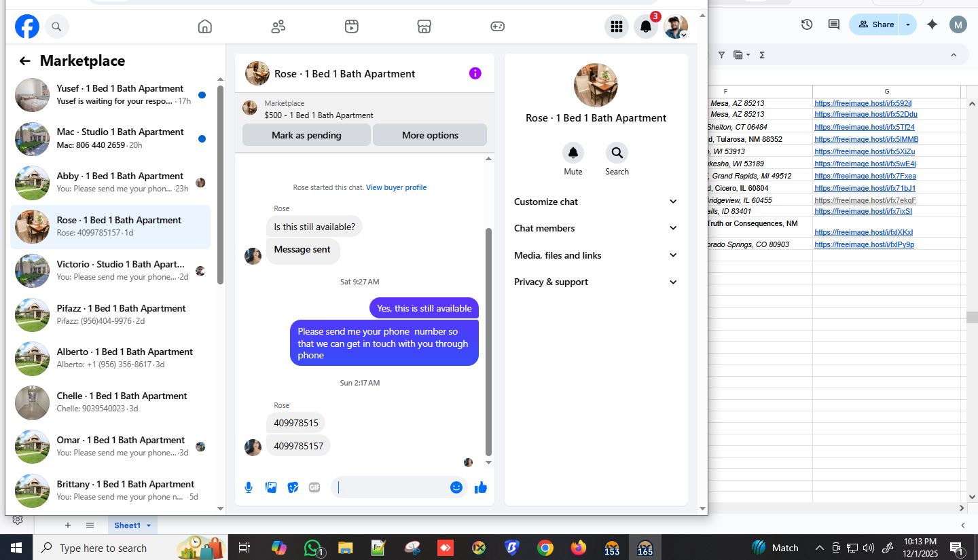Open the purple conversation info icon
Viewport: 978px width, 560px height.
[475, 73]
